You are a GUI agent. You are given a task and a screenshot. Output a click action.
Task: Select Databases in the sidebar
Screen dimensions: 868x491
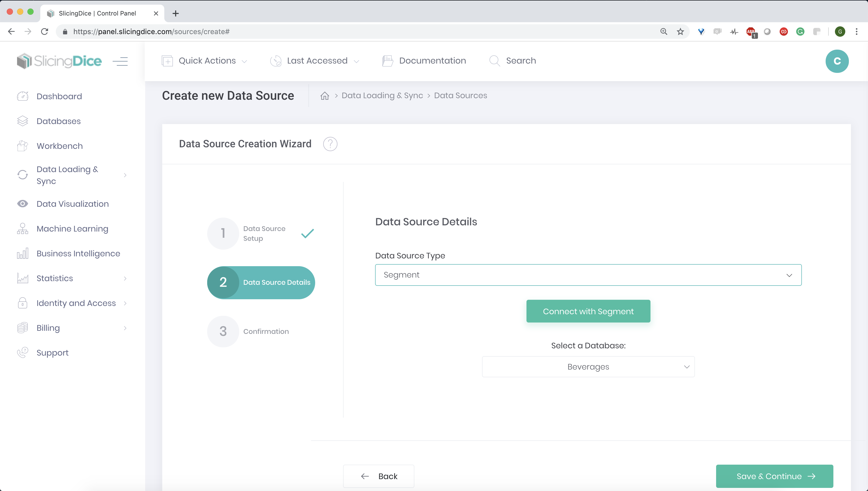58,121
